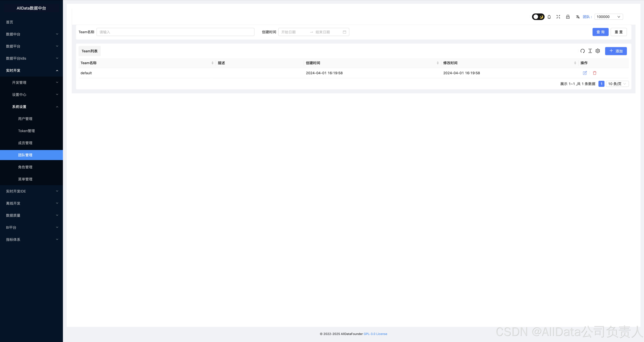Click the 添加 button

pos(616,51)
